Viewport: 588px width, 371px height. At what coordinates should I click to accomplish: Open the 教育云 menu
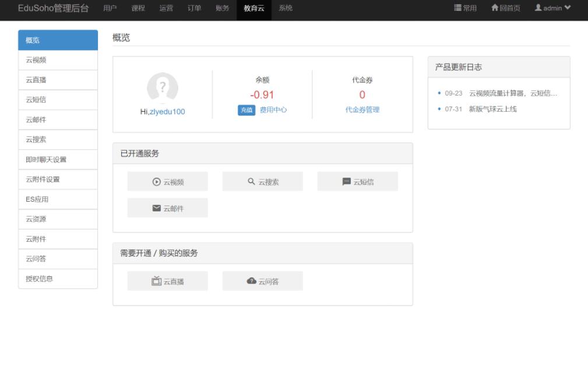pyautogui.click(x=253, y=9)
